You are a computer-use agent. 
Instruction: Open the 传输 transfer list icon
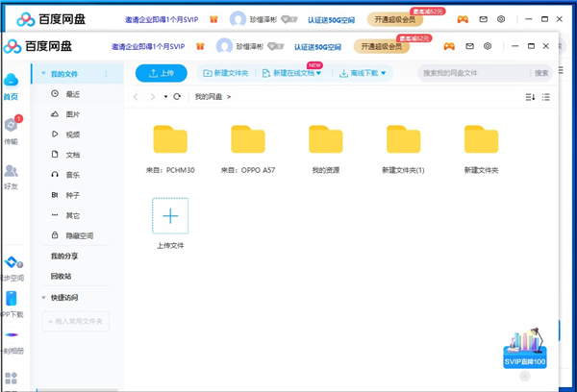pyautogui.click(x=11, y=128)
